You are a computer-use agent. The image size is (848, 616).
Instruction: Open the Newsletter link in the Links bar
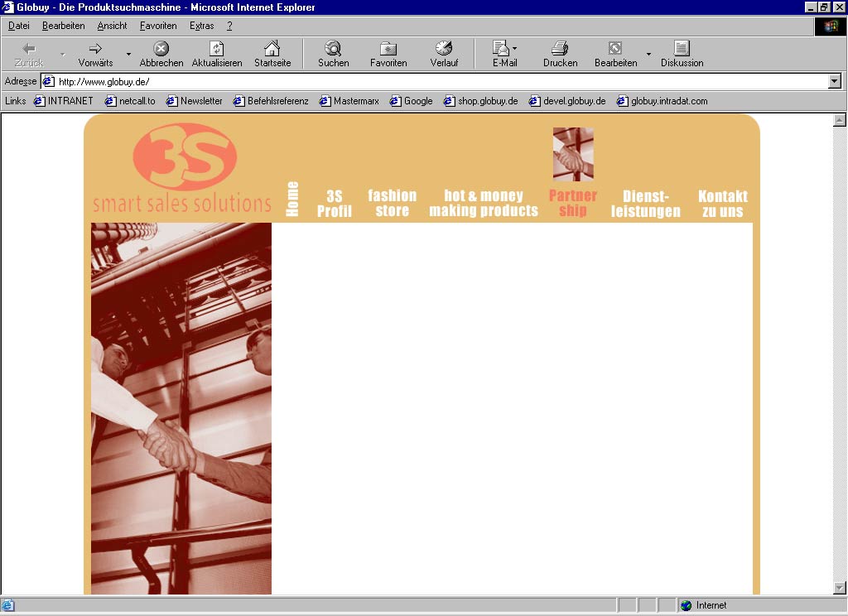coord(194,101)
